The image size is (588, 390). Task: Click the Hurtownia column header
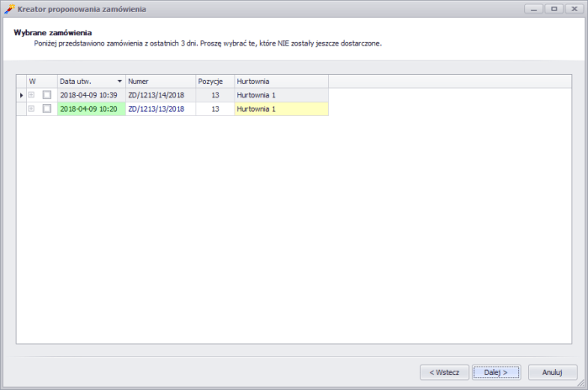(x=280, y=82)
